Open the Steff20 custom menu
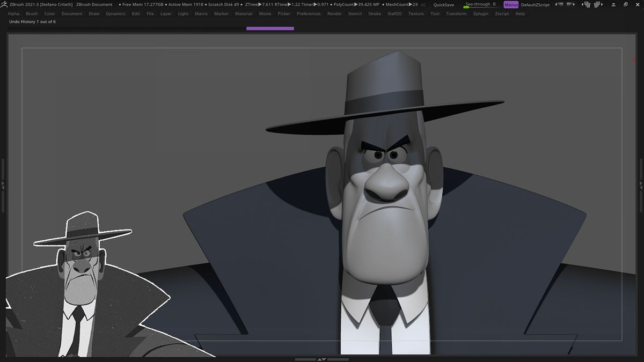Viewport: 644px width, 362px height. [394, 13]
